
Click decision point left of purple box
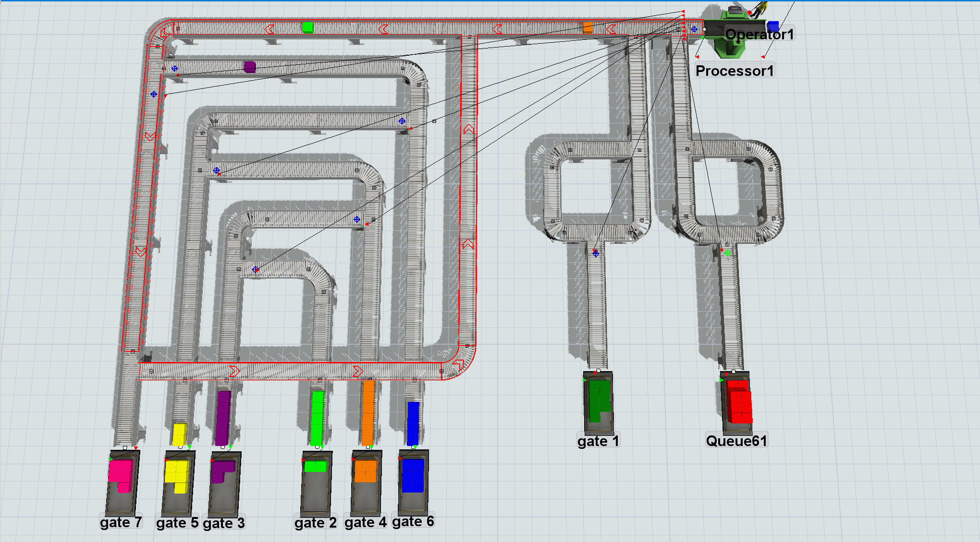pos(175,69)
